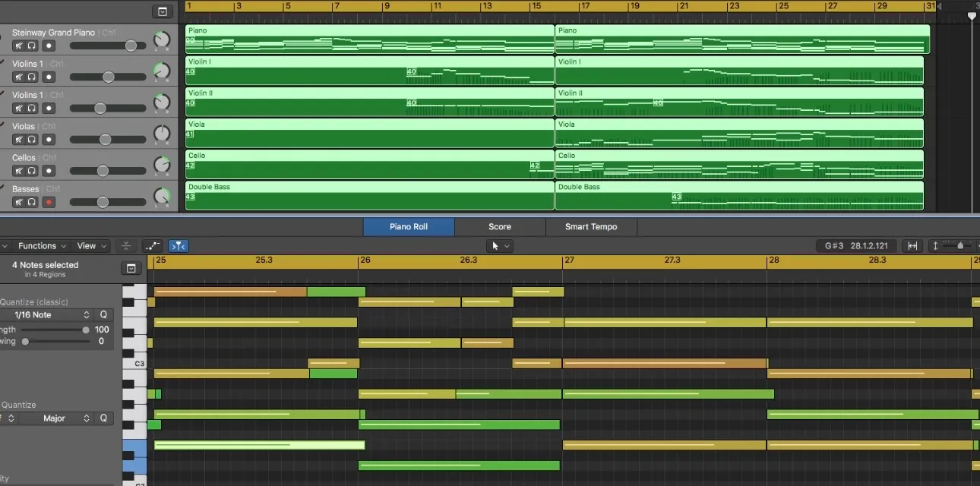Click the collapse mode icon in piano roll
Screen dimensions: 980x486
coord(126,246)
